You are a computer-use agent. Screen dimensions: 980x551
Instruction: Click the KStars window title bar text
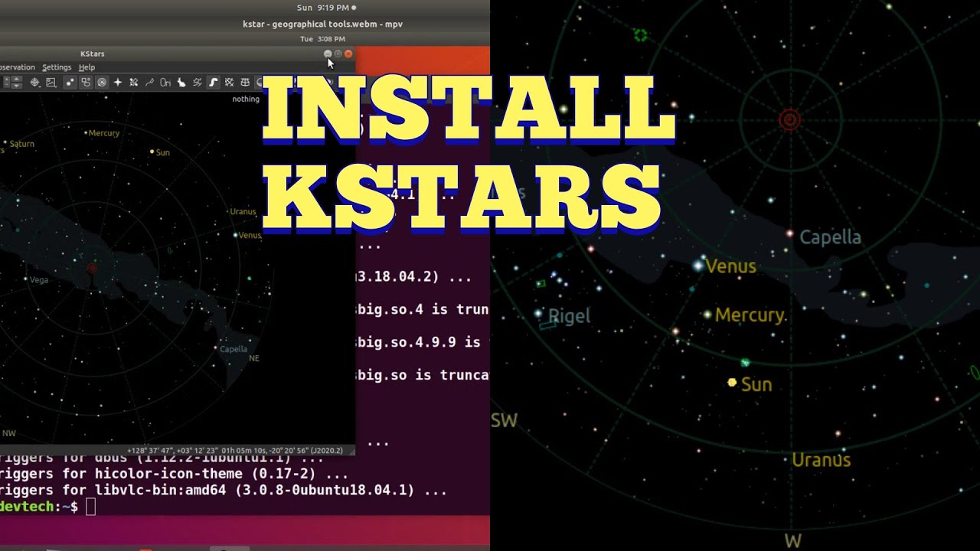[x=93, y=54]
